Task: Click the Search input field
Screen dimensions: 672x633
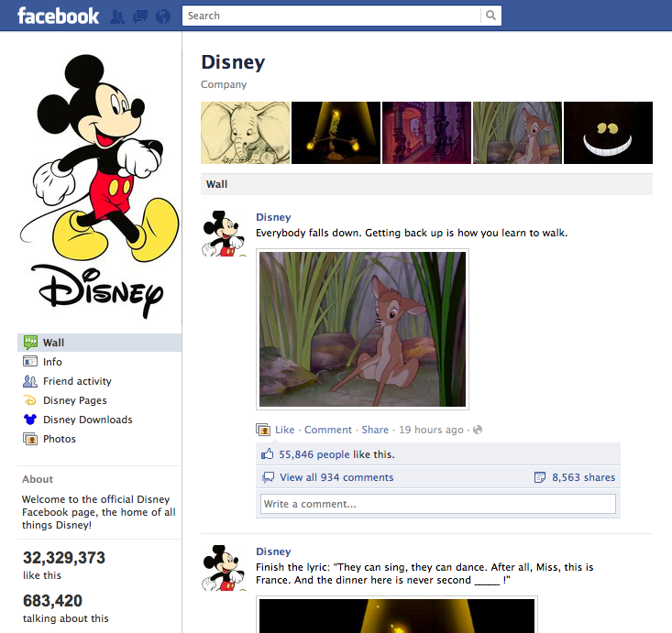Action: (x=331, y=16)
